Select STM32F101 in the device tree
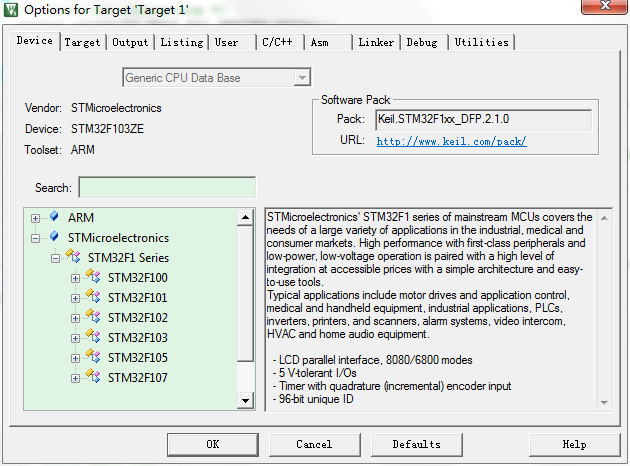Screen dimensions: 630x466 [x=138, y=298]
